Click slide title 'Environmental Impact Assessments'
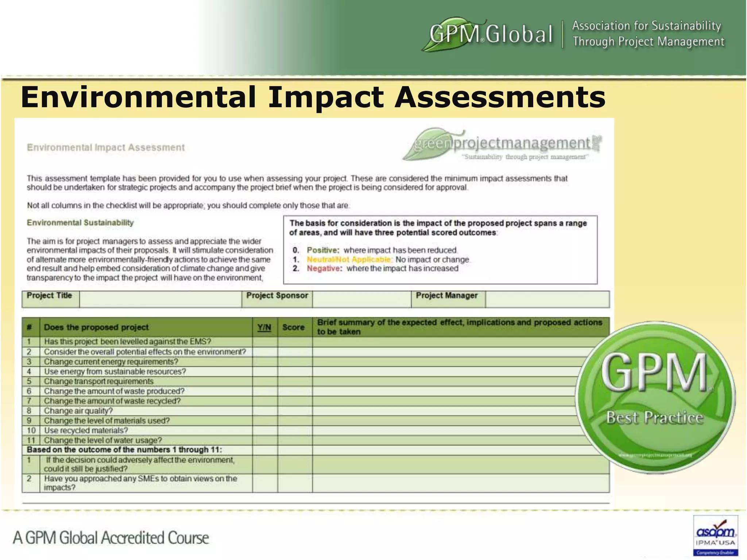Image resolution: width=747 pixels, height=560 pixels. (313, 97)
